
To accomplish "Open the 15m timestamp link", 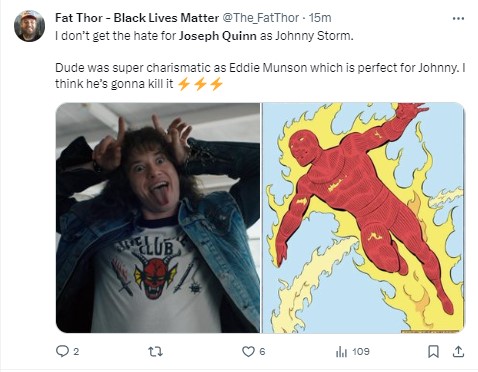I will (x=320, y=18).
